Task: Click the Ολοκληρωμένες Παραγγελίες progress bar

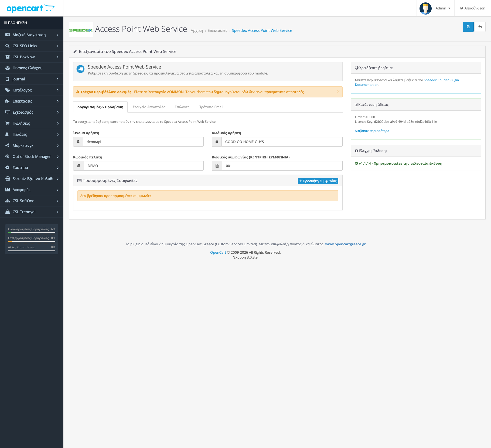Action: click(32, 232)
